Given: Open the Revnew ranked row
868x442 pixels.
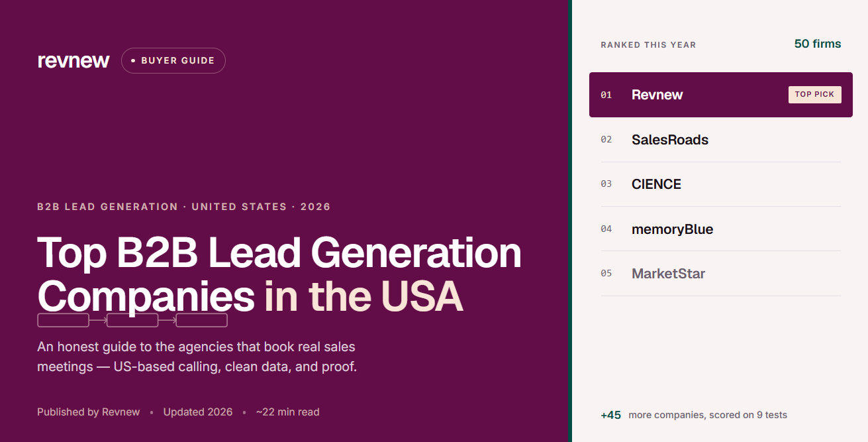Looking at the screenshot, I should [x=721, y=95].
